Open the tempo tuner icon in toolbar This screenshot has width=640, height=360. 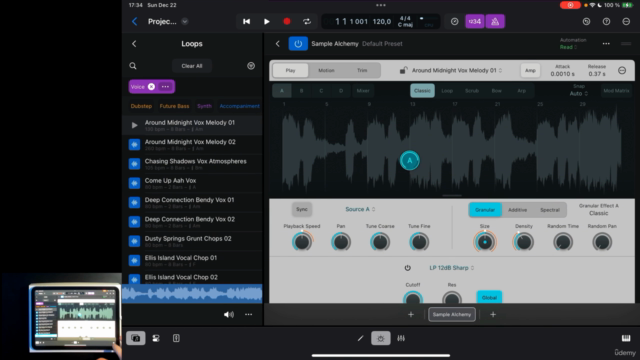(x=454, y=22)
